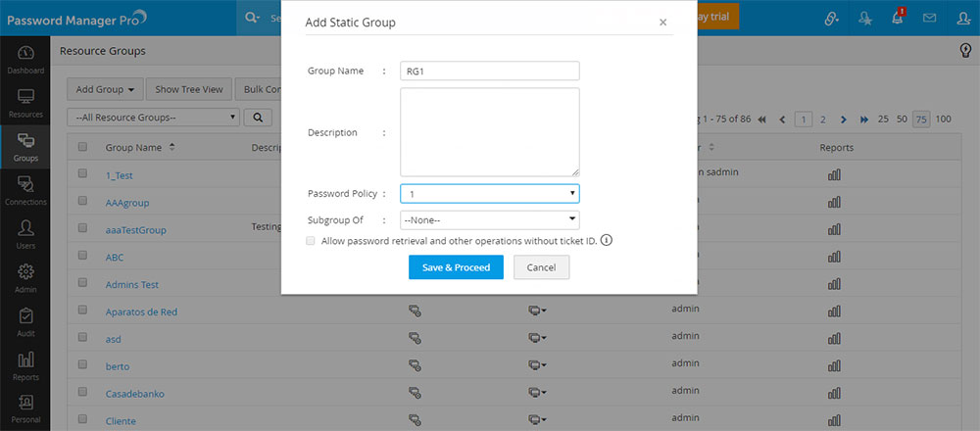
Task: Enable password retrieval without ticket ID
Action: 311,240
